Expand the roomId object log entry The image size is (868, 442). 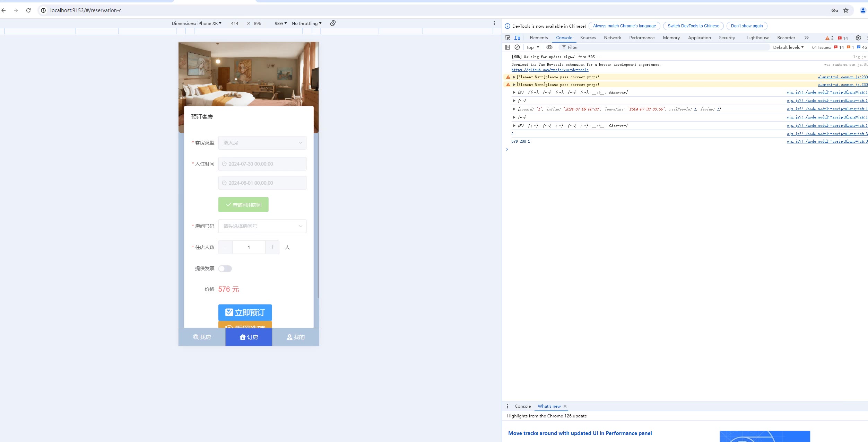(x=514, y=109)
